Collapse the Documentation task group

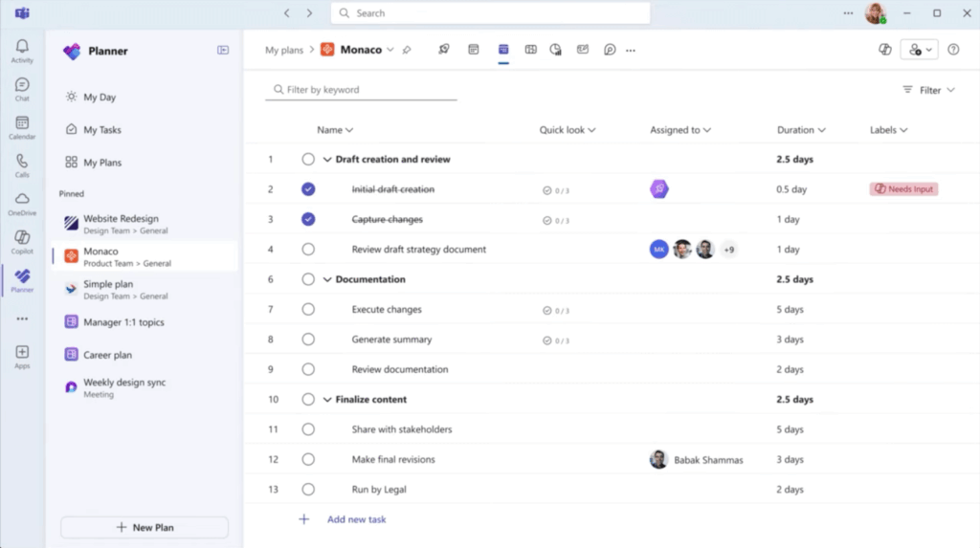[327, 279]
